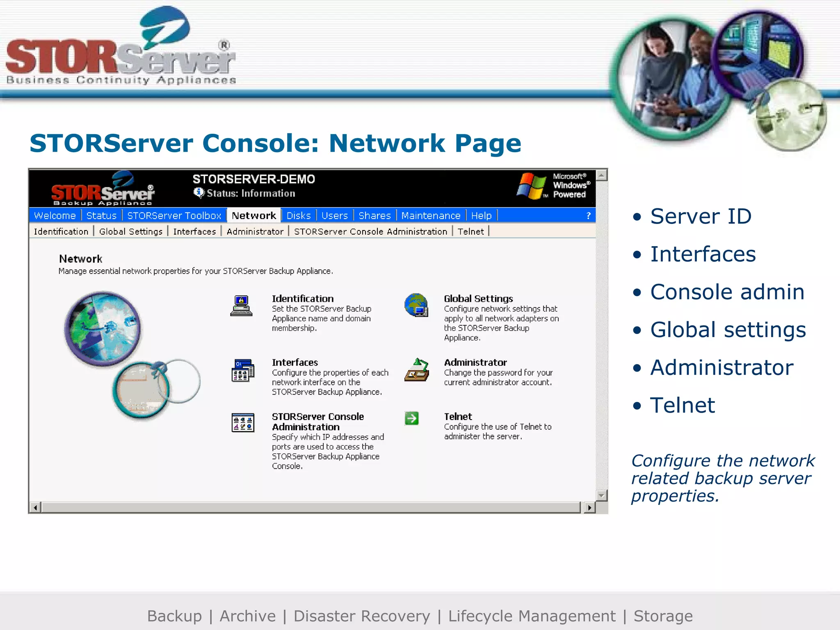840x630 pixels.
Task: Select Global Settings in the sub-menu bar
Action: point(131,231)
